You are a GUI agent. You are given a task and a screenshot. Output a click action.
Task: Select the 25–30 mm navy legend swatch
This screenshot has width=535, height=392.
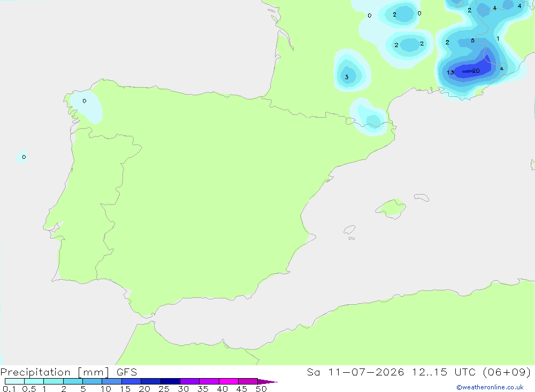click(x=170, y=381)
